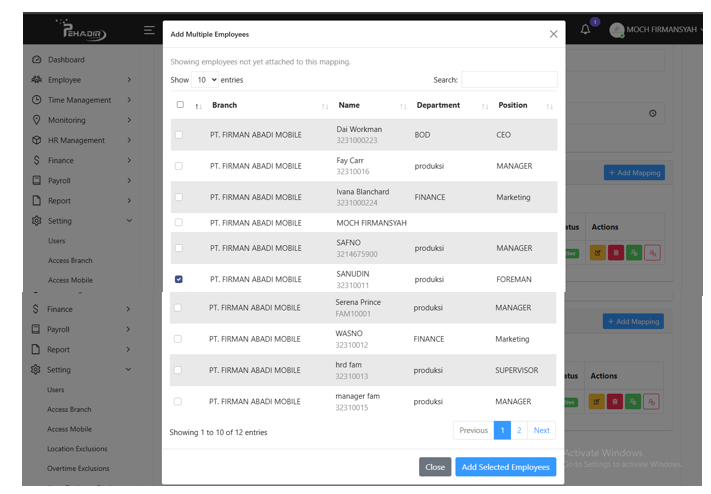Open the entries-per-page dropdown showing 10

point(206,80)
